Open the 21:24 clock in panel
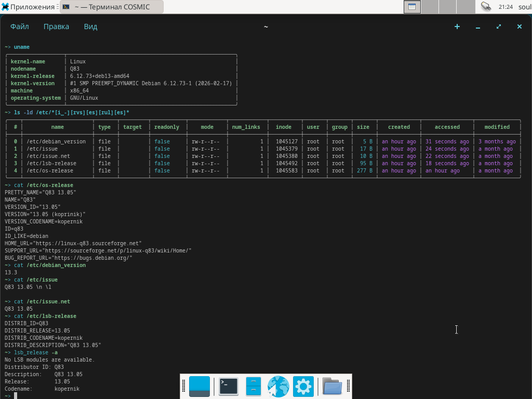532x399 pixels. click(506, 7)
